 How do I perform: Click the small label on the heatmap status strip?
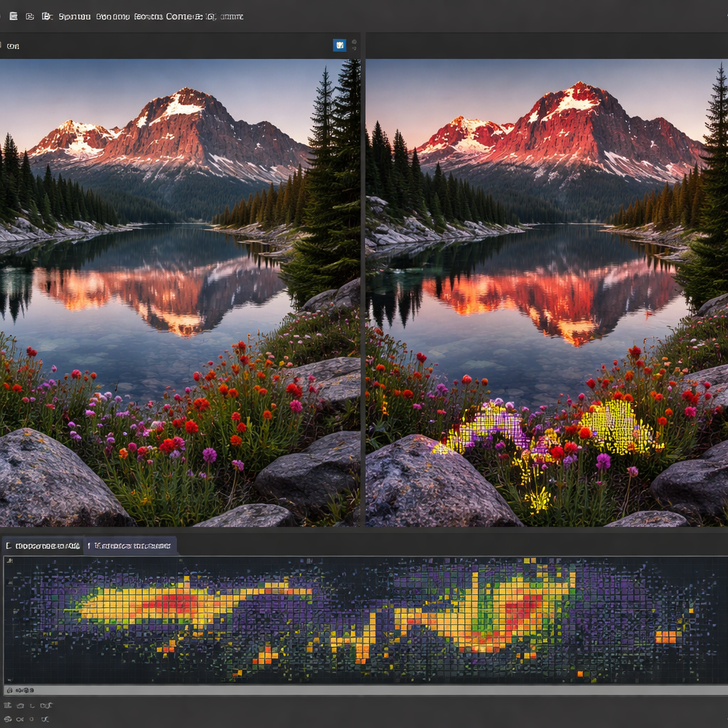click(21, 690)
